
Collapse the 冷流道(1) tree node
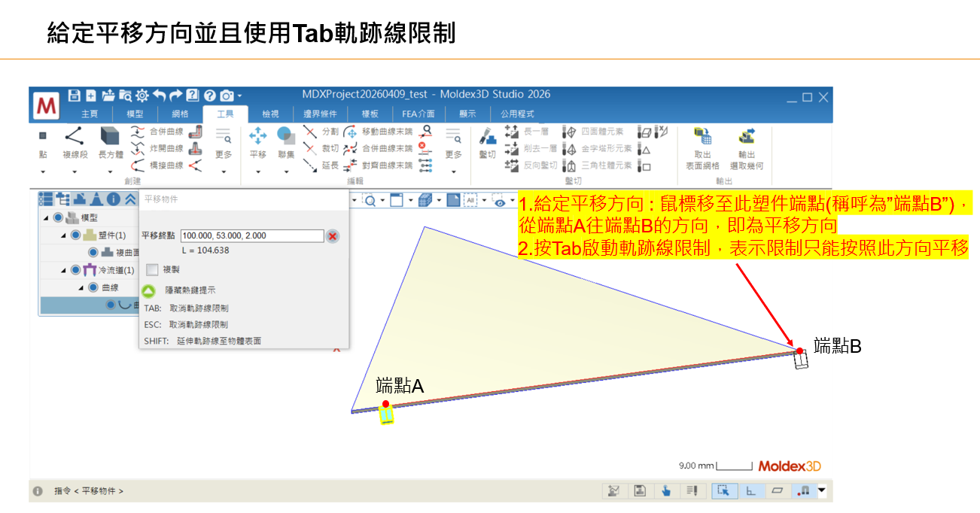(63, 270)
